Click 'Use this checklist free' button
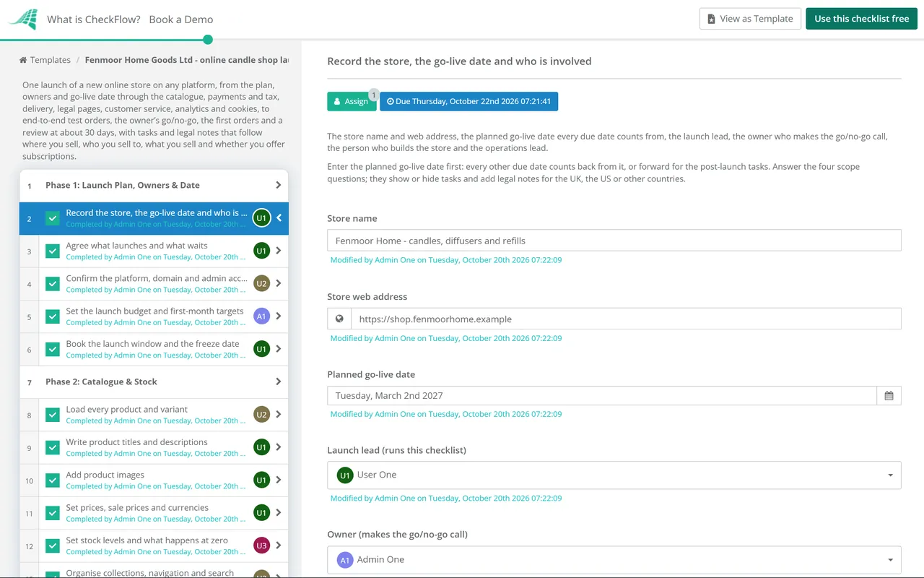This screenshot has height=578, width=924. pos(861,19)
